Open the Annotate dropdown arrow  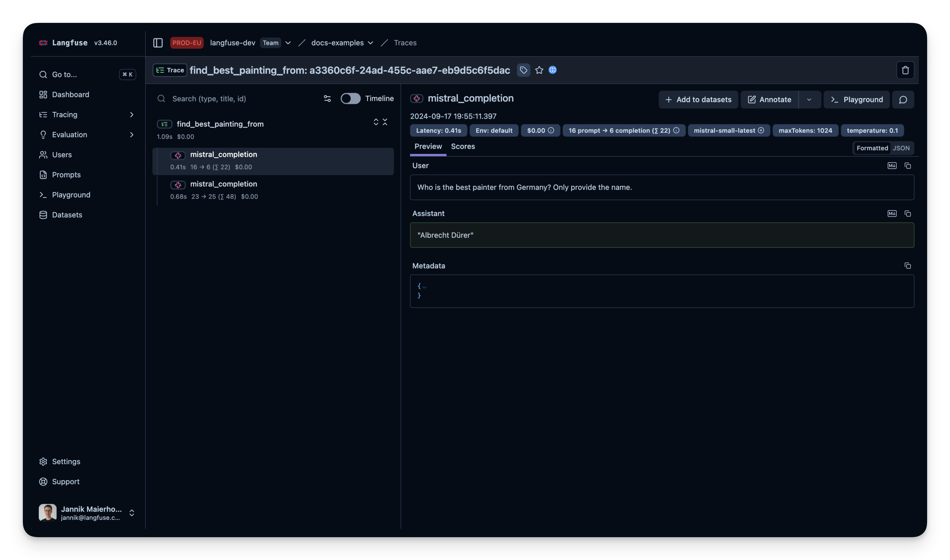[809, 100]
